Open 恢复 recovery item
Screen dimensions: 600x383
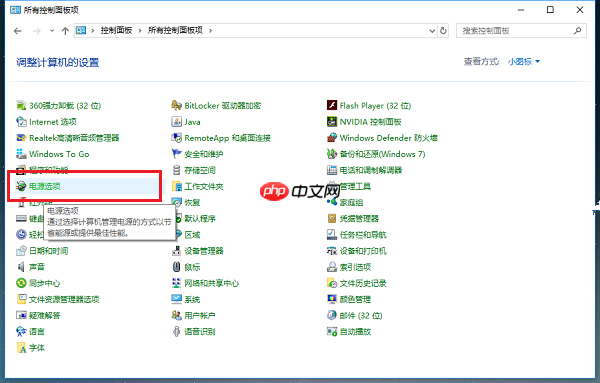tap(186, 202)
